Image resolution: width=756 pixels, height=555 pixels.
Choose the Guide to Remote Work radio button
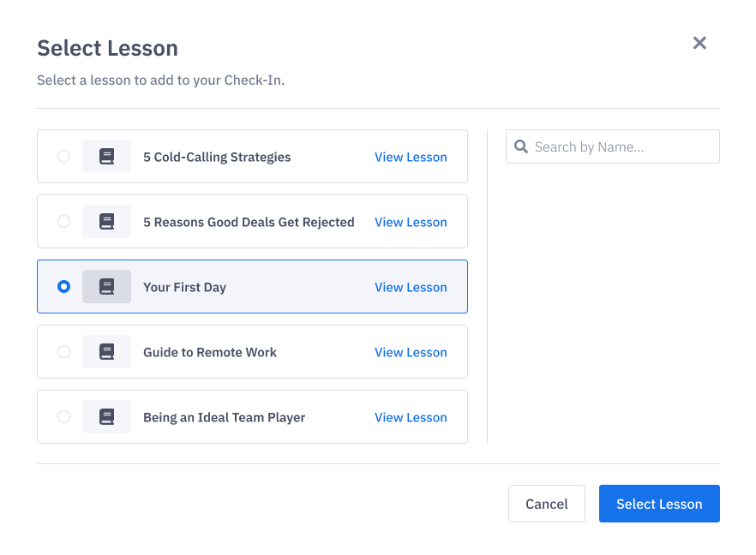(x=63, y=352)
